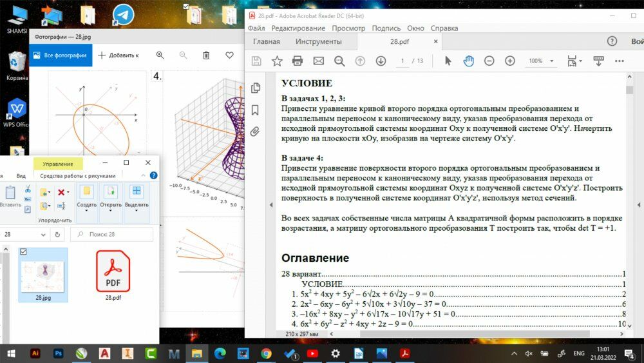Open the attachments paperclip panel
644x363 pixels.
point(255,132)
